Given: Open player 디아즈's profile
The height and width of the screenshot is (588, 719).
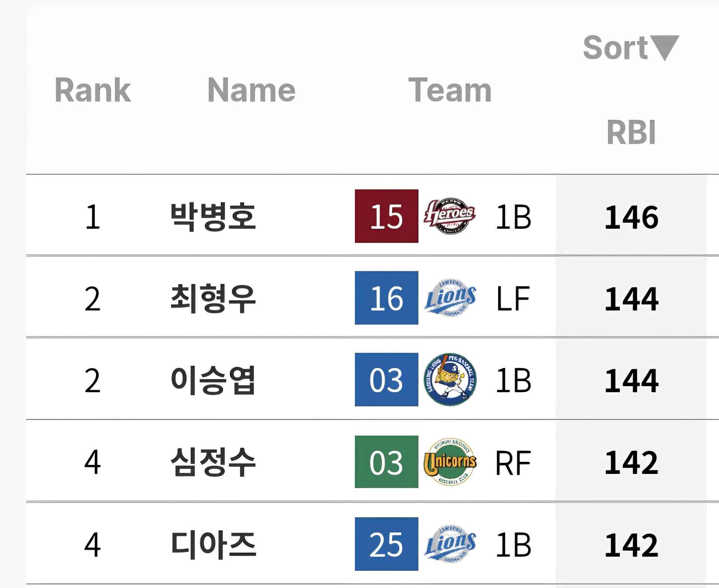Looking at the screenshot, I should 213,545.
